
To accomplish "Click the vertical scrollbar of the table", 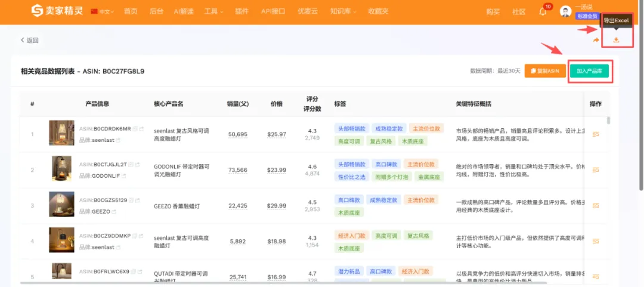I will point(609,121).
